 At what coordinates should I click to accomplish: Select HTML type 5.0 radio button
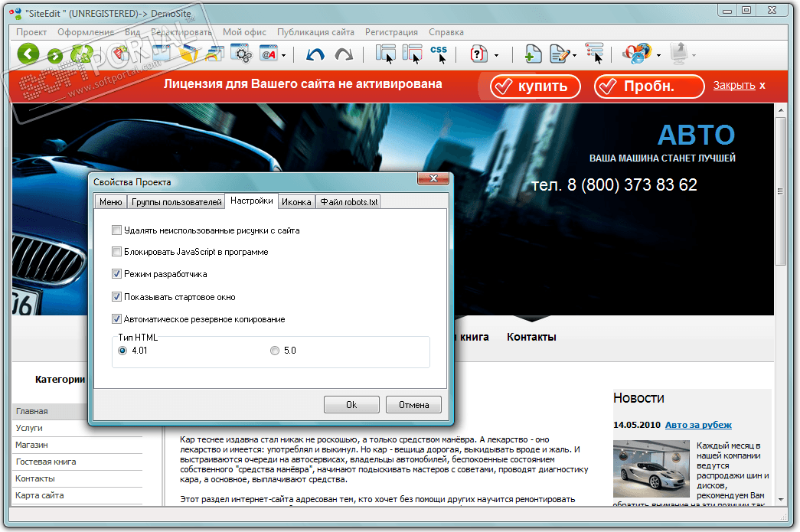(x=275, y=351)
